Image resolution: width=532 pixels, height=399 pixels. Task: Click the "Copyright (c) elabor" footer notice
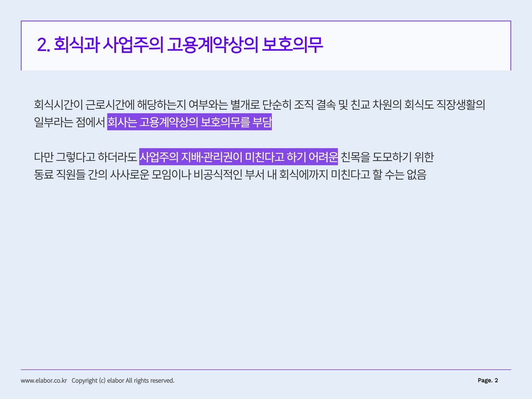[x=123, y=380]
